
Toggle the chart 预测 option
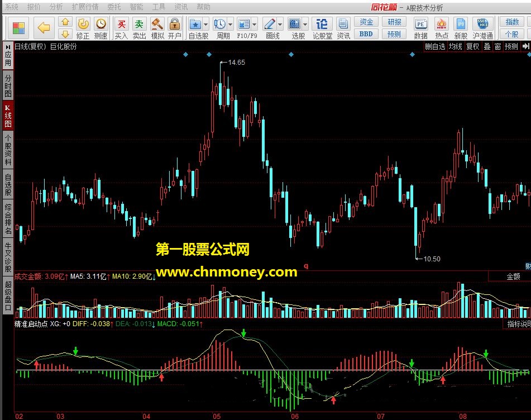511,46
